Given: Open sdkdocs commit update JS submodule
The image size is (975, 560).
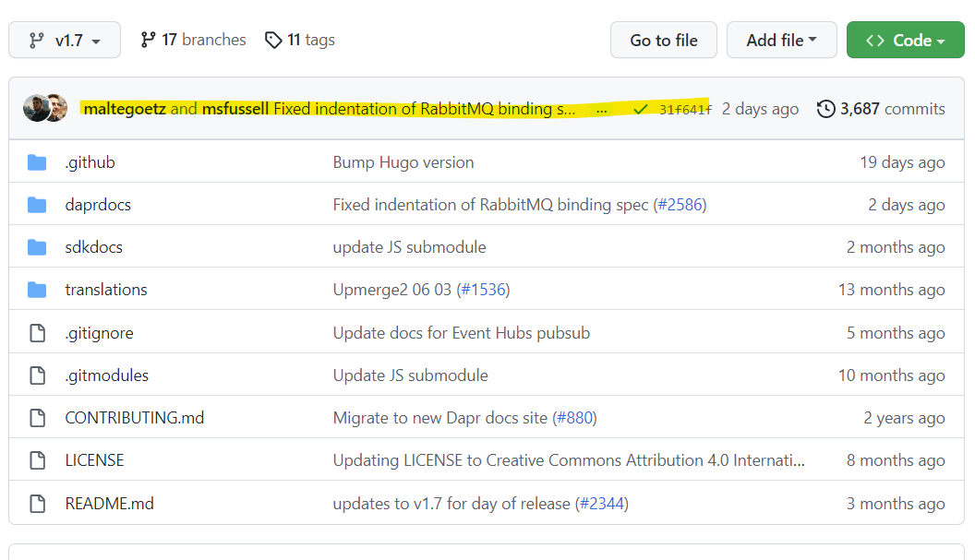Looking at the screenshot, I should coord(410,246).
